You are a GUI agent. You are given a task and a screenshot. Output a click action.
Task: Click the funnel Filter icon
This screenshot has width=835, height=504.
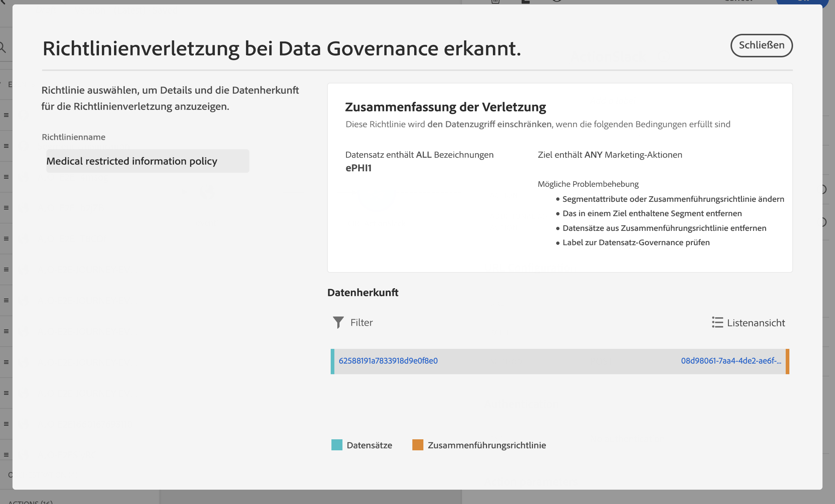tap(338, 322)
